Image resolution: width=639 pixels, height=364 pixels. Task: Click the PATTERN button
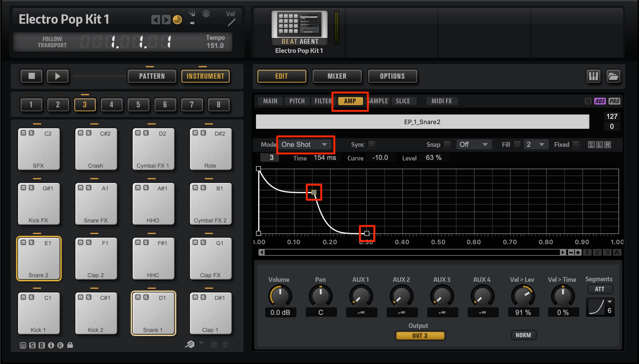pyautogui.click(x=152, y=76)
